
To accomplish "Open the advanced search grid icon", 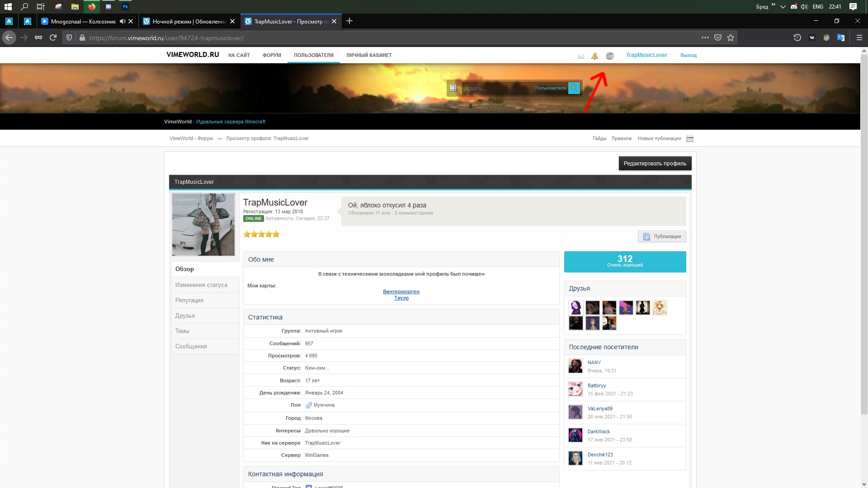I will [453, 88].
